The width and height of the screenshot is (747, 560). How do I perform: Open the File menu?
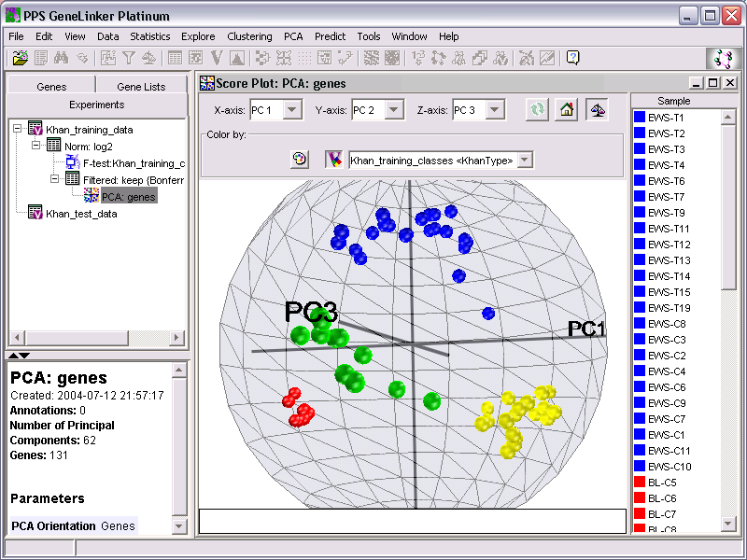16,36
